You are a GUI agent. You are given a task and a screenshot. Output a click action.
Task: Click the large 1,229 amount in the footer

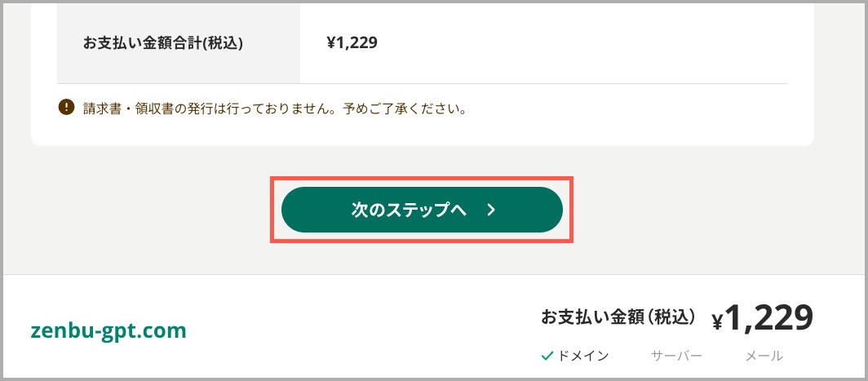tap(769, 318)
